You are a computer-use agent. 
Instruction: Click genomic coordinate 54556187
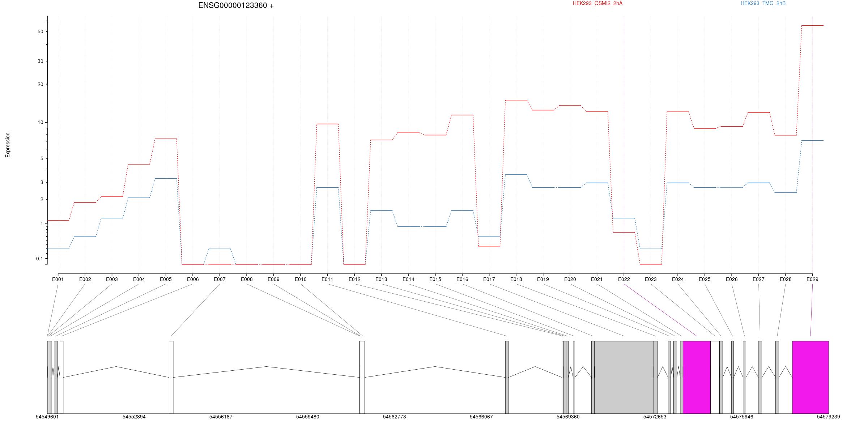pos(221,417)
